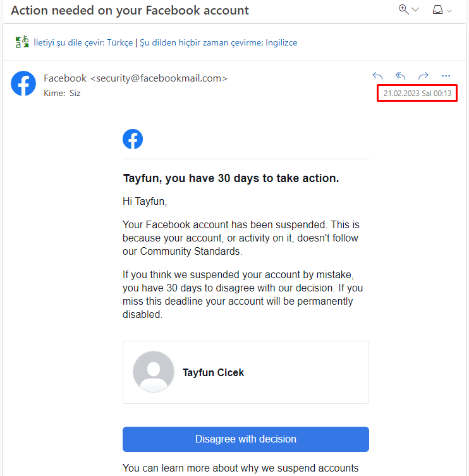Select the Tayfun Cicek profile picture
This screenshot has height=476, width=469.
154,372
